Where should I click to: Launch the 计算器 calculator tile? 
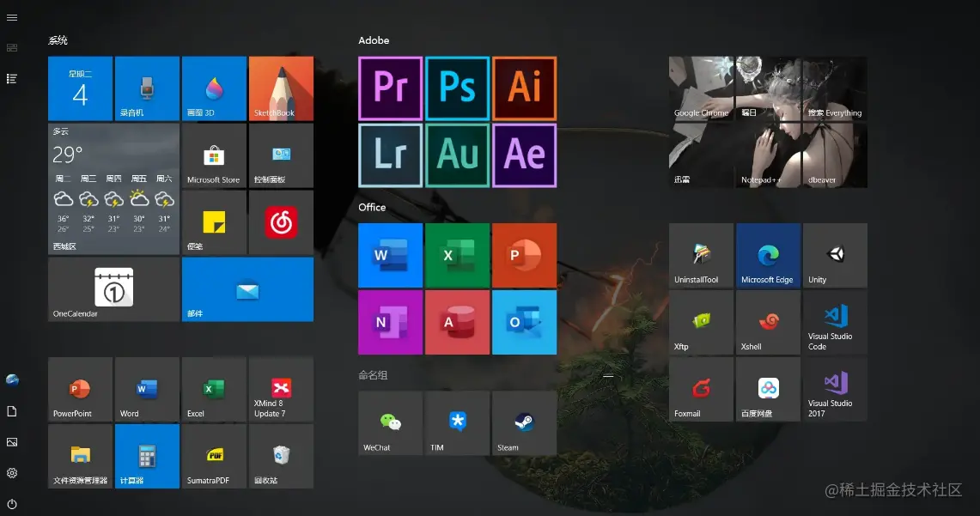coord(147,456)
